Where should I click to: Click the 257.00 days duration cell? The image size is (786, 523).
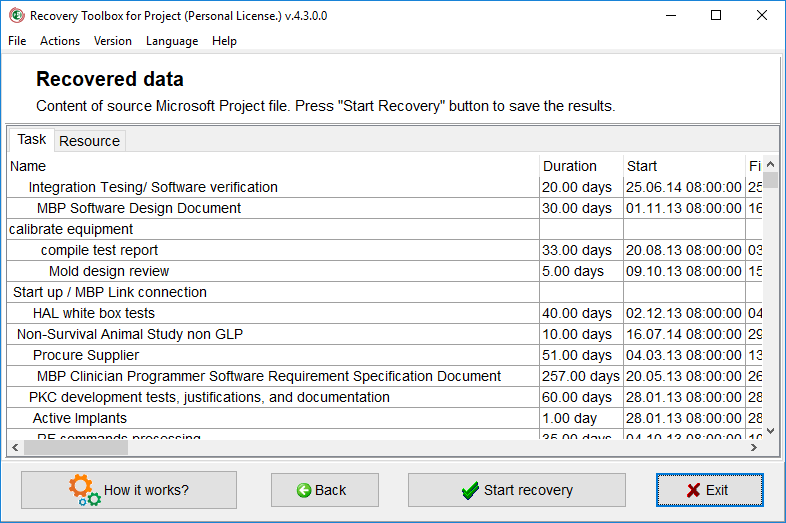[581, 377]
